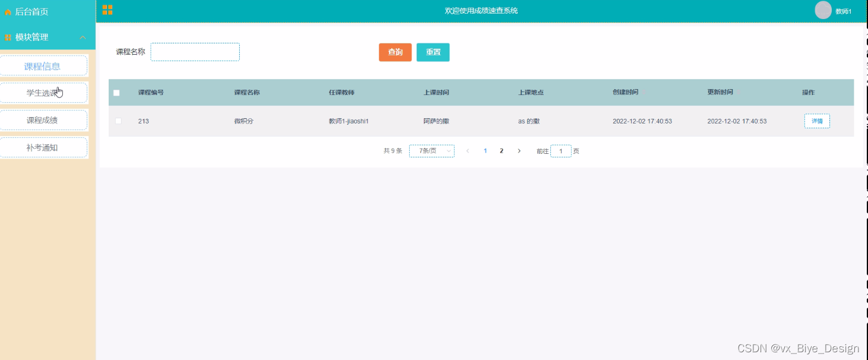Click the grid icon beside 模块管理
This screenshot has height=360, width=868.
tap(8, 37)
